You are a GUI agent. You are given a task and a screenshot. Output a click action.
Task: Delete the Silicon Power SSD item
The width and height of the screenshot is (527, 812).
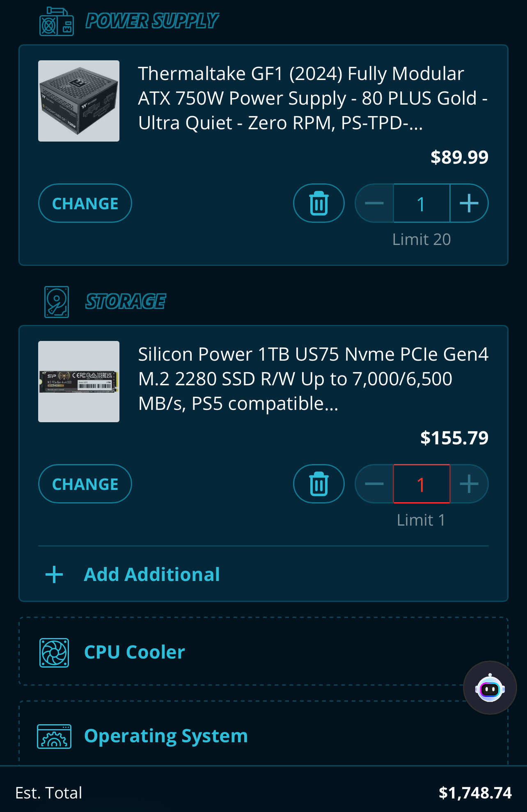coord(318,484)
